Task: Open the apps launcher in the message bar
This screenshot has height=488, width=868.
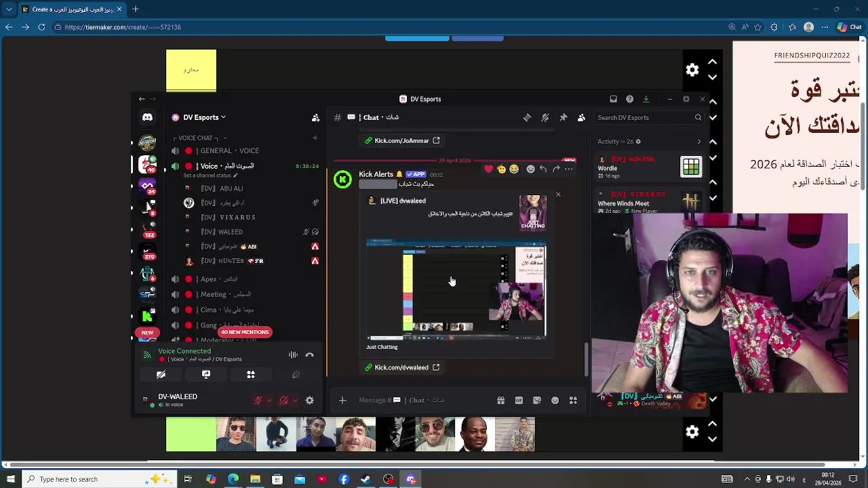Action: point(573,401)
